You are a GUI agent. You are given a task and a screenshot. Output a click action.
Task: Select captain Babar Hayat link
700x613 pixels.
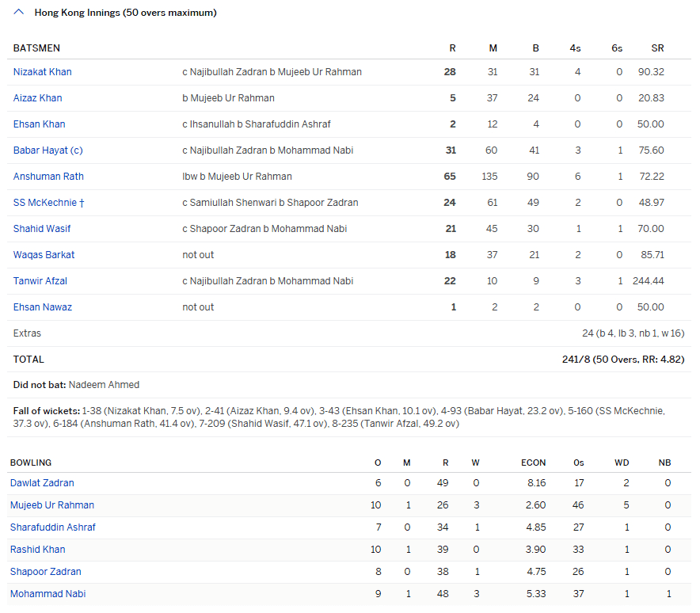pyautogui.click(x=48, y=150)
